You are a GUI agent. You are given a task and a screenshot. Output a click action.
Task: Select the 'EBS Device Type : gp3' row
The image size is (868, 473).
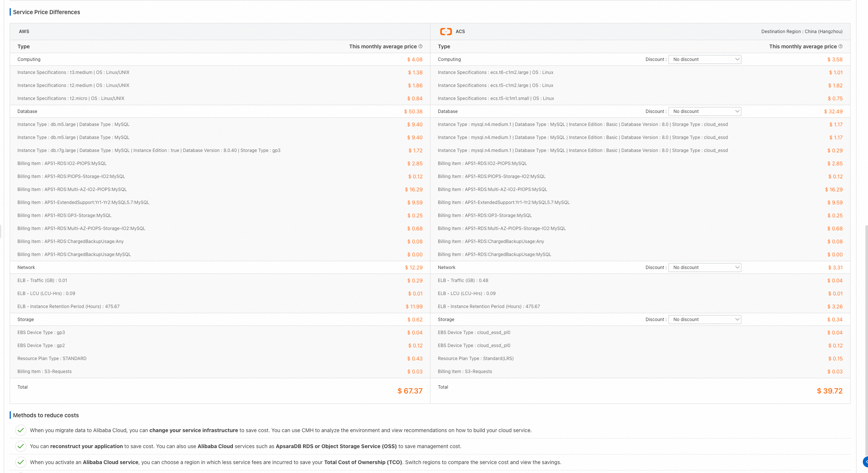[220, 333]
